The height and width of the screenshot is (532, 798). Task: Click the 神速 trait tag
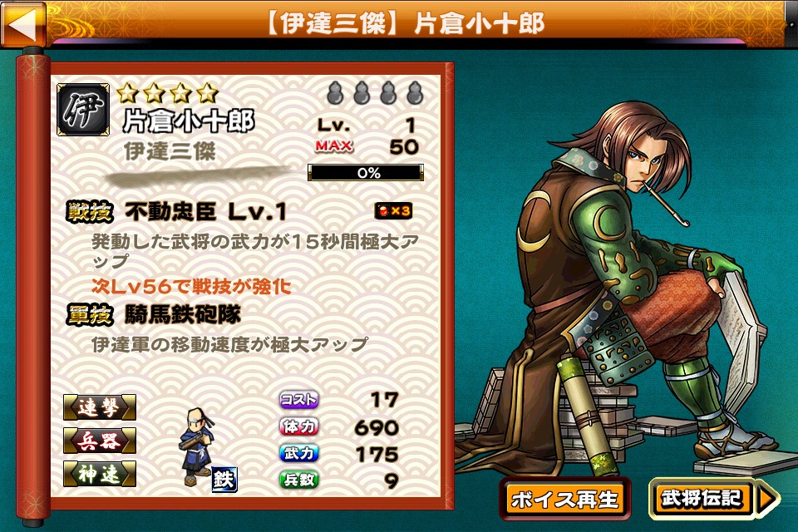tap(100, 474)
